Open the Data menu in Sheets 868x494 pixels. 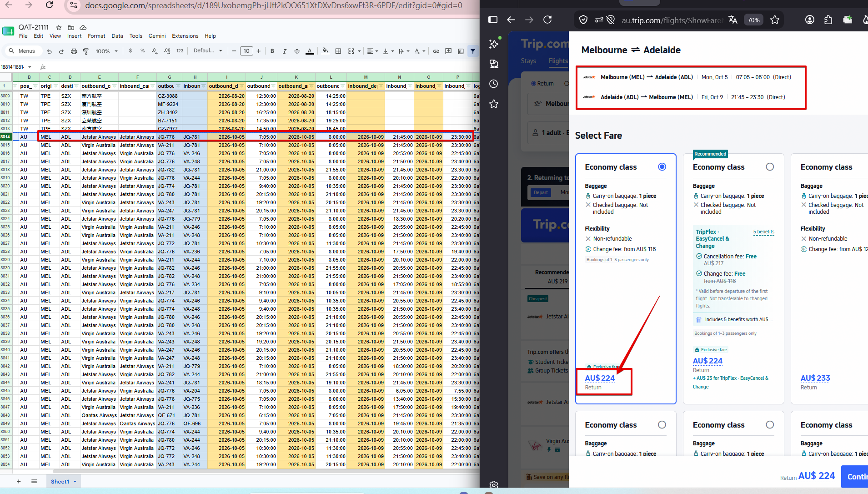pos(117,36)
